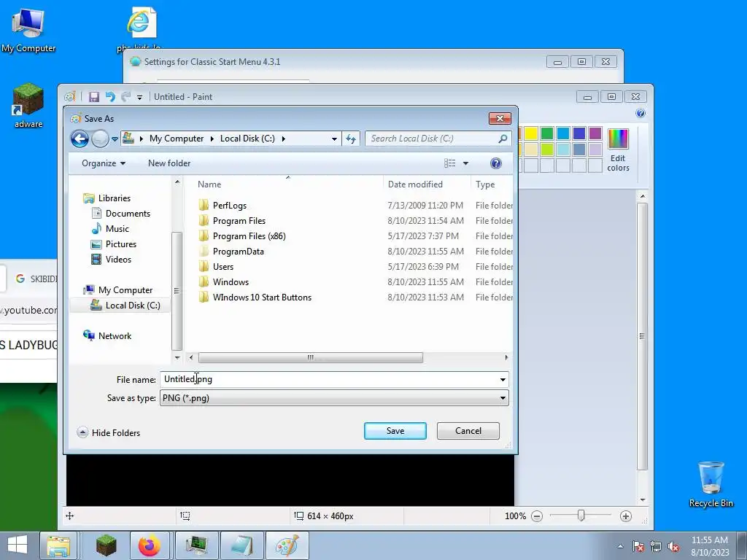Click My Computer in the address breadcrumb

point(177,139)
